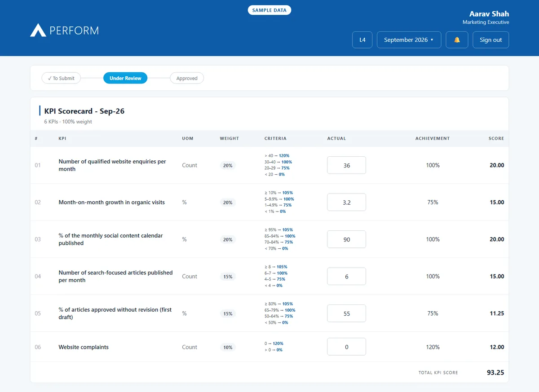Click the 11.25 score value

[497, 313]
